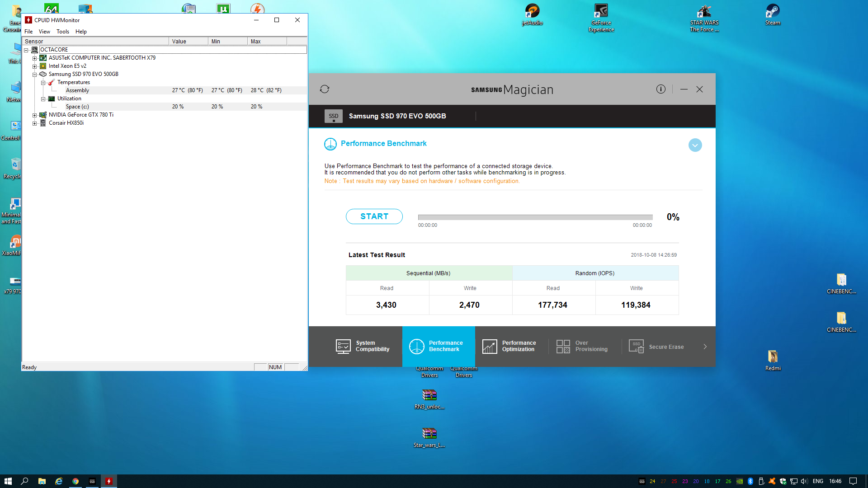Click the Min column header
This screenshot has width=868, height=488.
[x=228, y=41]
